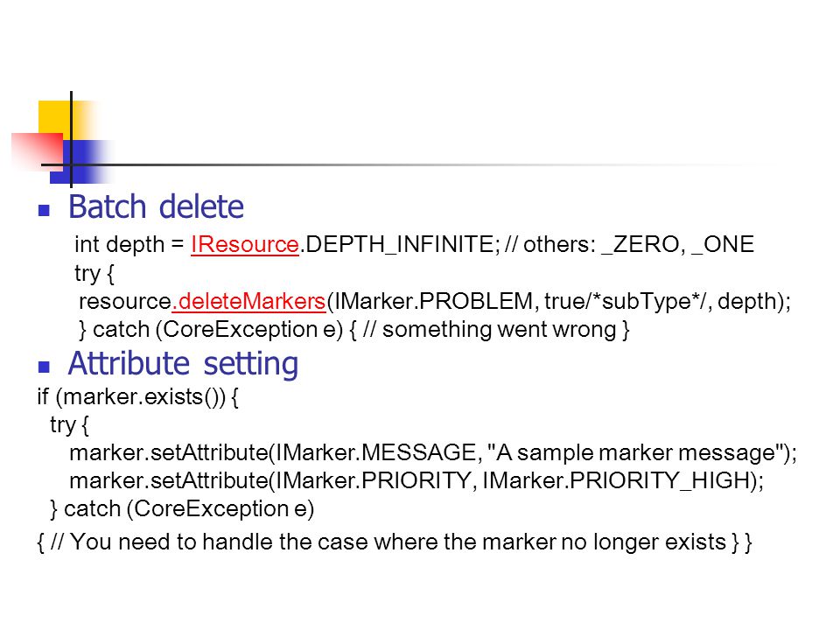Click the blue bullet beside Batch delete
The image size is (840, 630).
point(44,211)
